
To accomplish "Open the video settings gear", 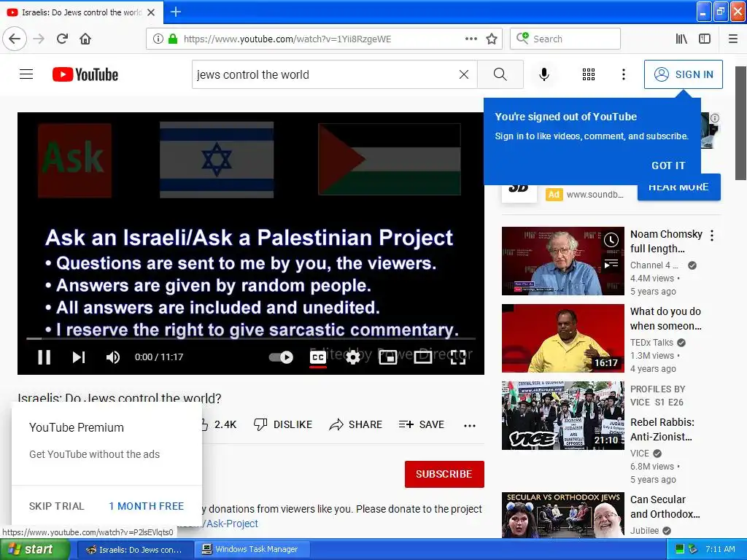I will point(353,357).
